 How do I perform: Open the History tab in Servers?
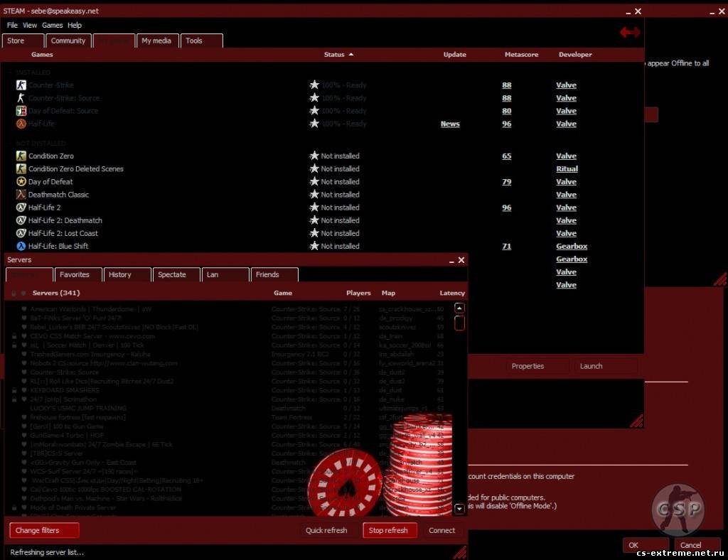click(127, 274)
